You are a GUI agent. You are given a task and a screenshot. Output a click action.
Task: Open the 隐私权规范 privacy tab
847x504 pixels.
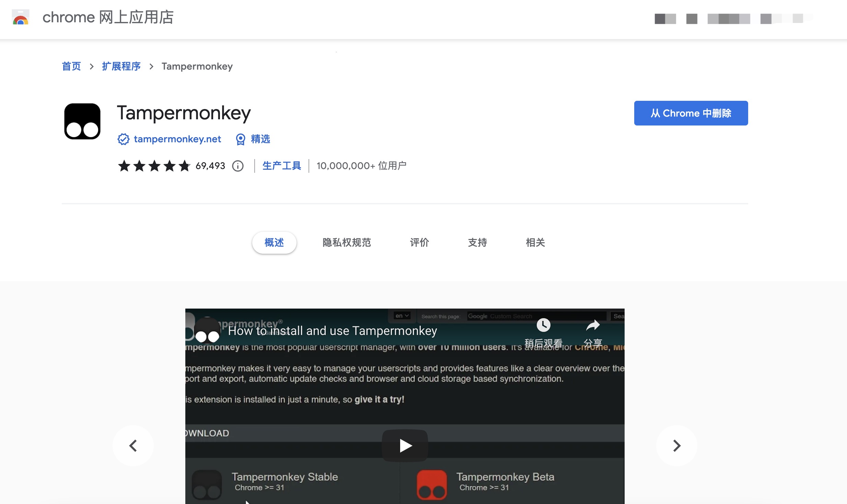pyautogui.click(x=347, y=243)
